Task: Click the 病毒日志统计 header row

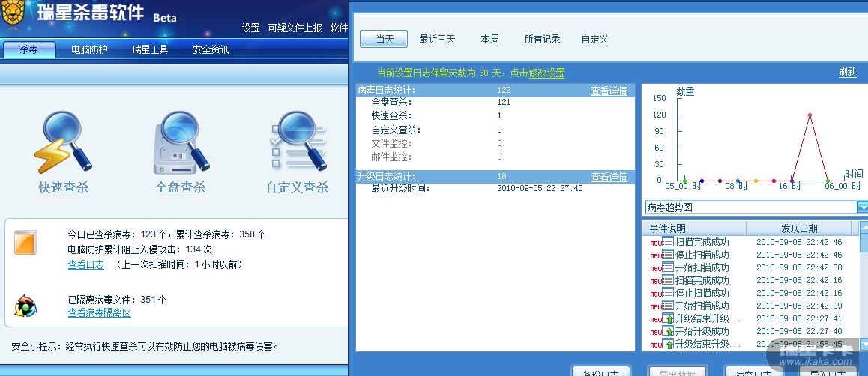Action: click(495, 91)
